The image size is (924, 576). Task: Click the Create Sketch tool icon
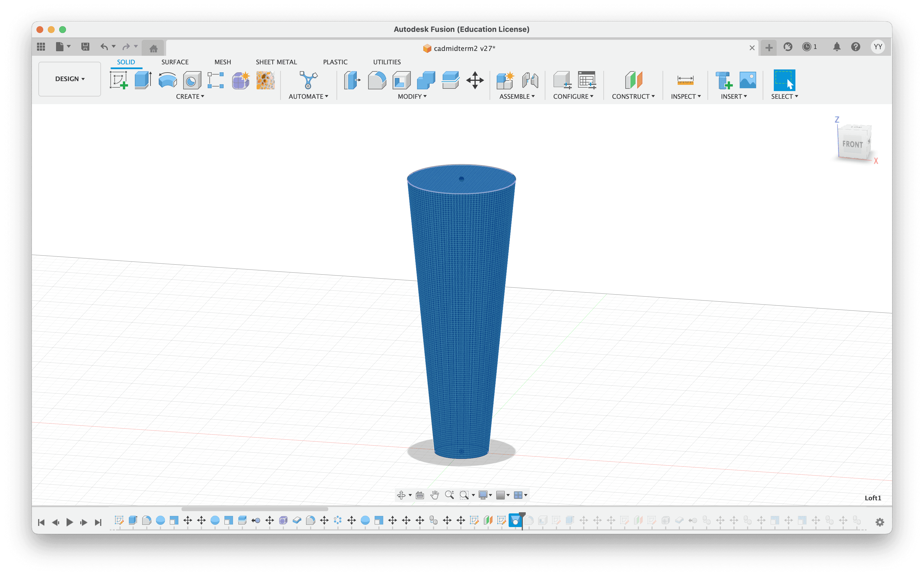118,80
